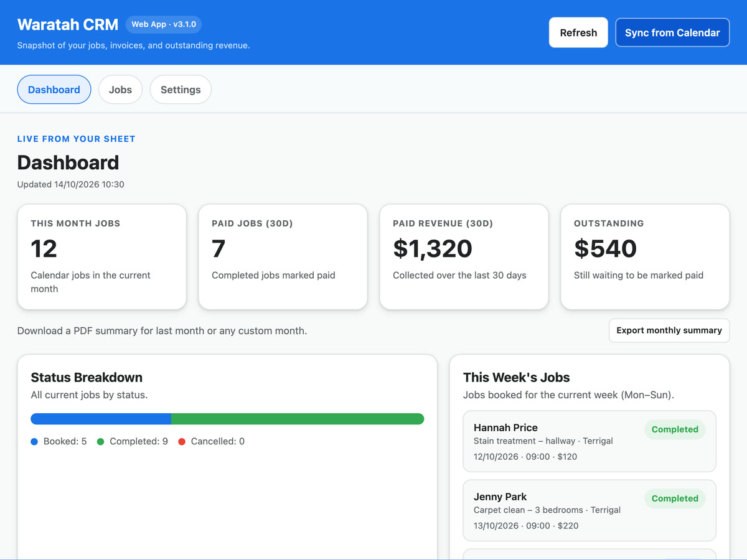Click Sync from Calendar button
Viewport: 747px width, 560px height.
pos(672,32)
